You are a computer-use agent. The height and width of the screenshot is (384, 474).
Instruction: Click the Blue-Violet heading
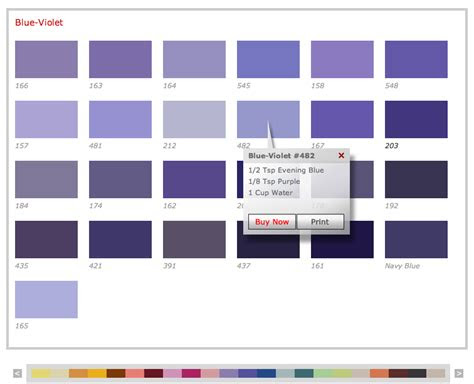coord(39,22)
